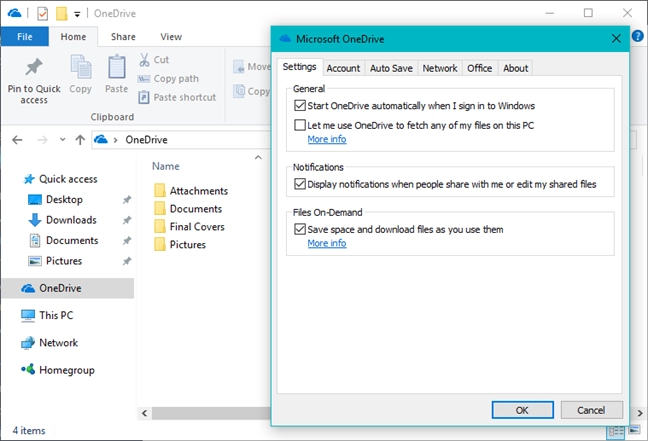Click More info link under General
Image resolution: width=648 pixels, height=441 pixels.
(327, 139)
